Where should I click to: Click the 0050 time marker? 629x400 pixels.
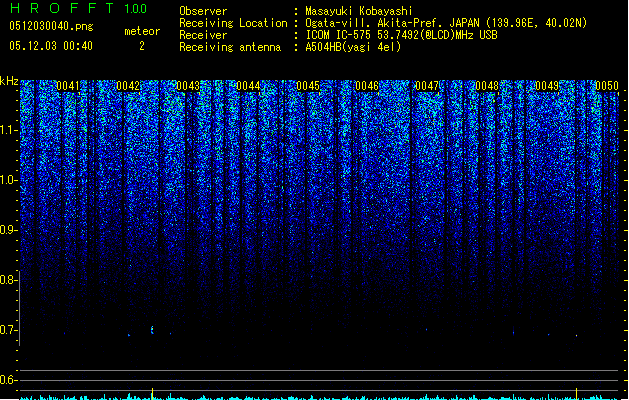(607, 86)
